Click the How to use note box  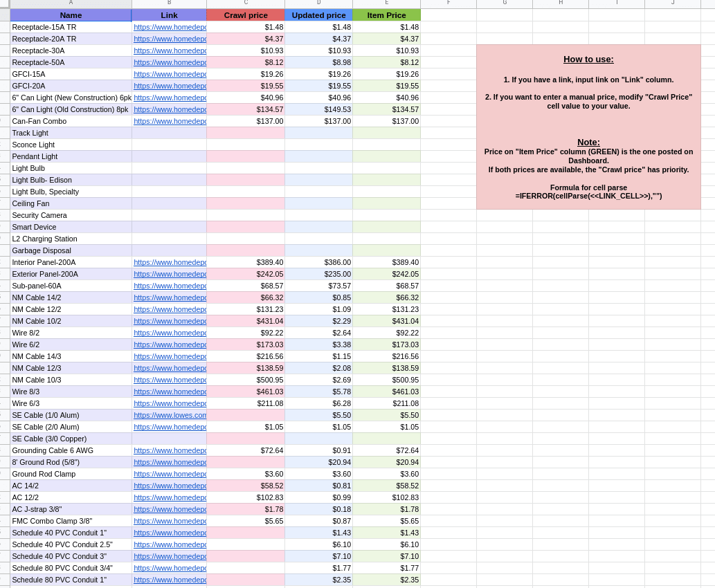pyautogui.click(x=589, y=127)
